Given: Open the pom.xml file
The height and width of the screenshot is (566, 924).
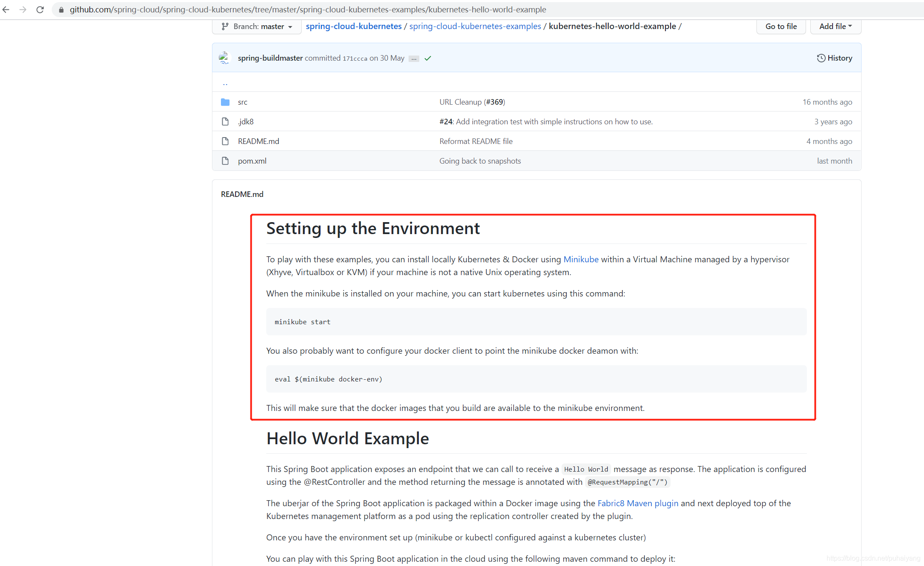Looking at the screenshot, I should pos(252,161).
